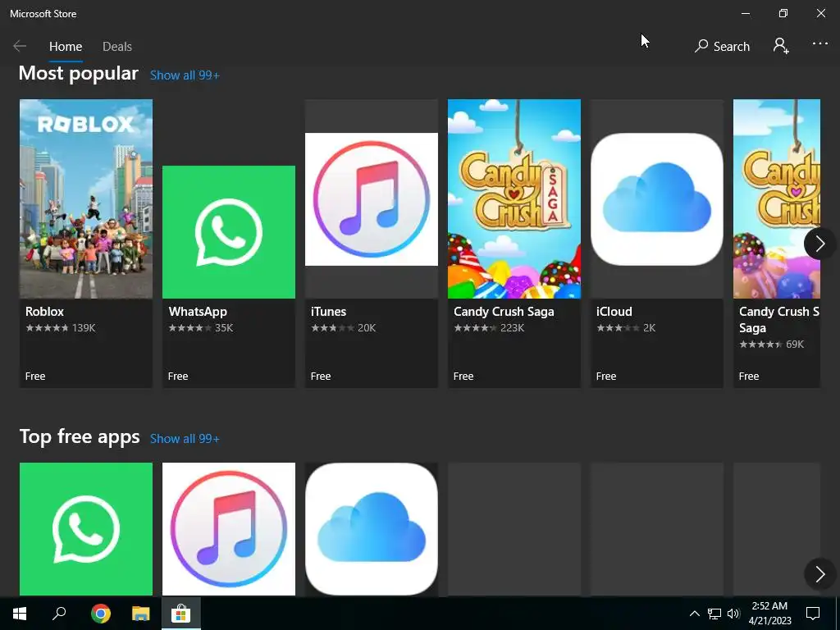
Task: Open the Deals tab
Action: (x=116, y=47)
